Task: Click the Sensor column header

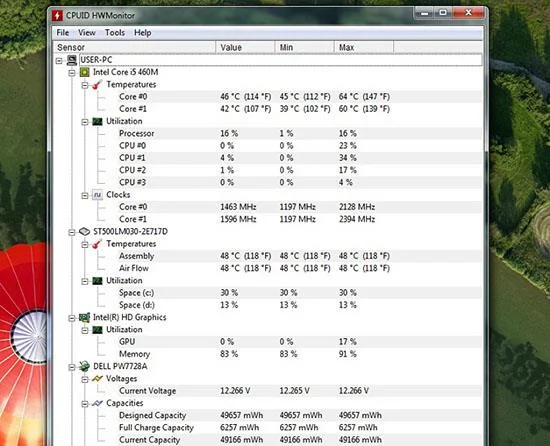Action: [x=134, y=47]
